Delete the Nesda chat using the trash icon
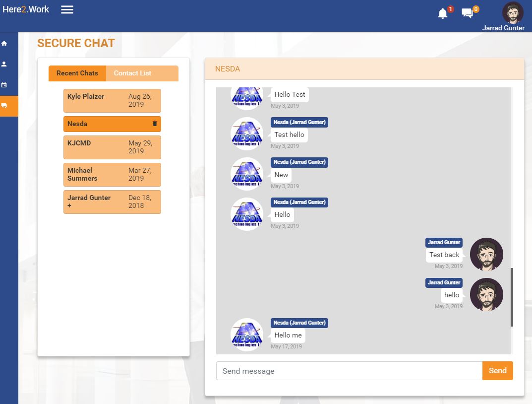This screenshot has width=532, height=404. point(154,124)
